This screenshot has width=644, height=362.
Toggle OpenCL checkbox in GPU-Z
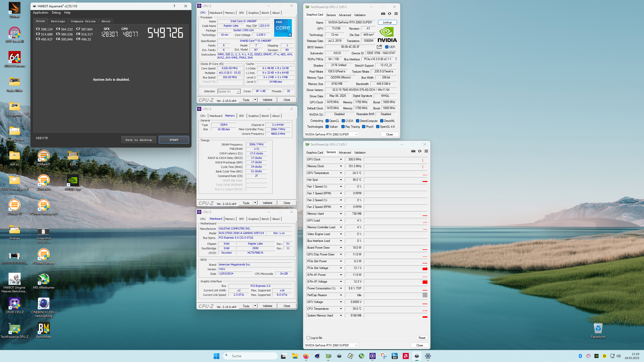pos(327,121)
